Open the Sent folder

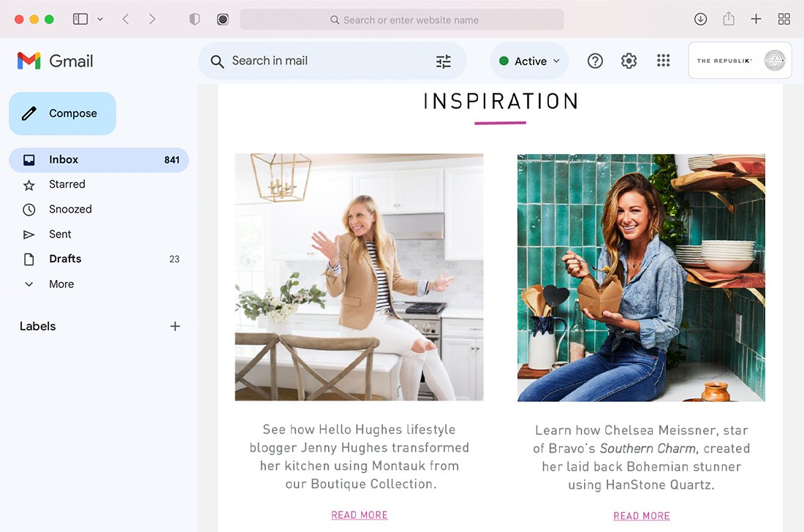(99, 235)
